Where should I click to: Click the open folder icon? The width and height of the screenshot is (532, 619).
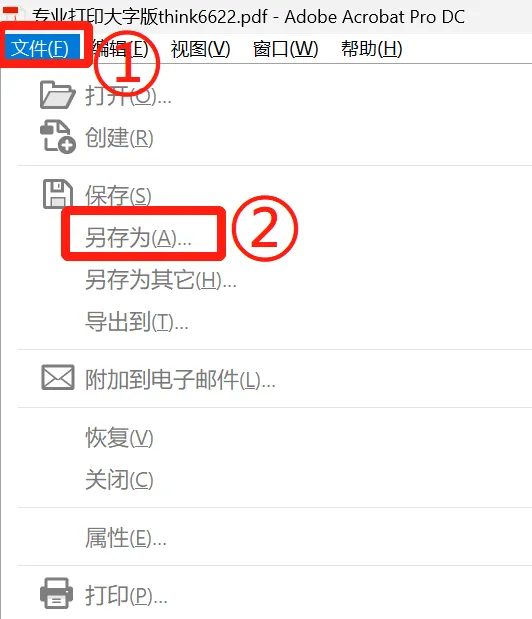(58, 95)
